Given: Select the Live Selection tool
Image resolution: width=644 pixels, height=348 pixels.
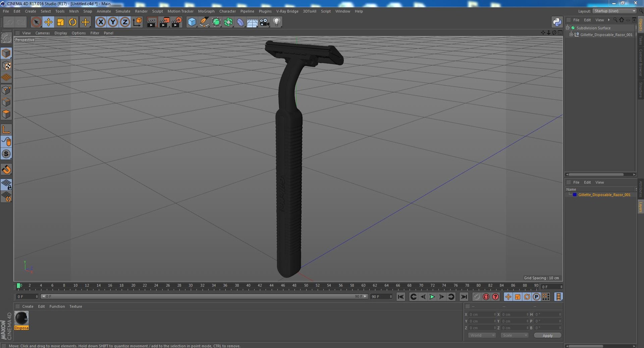Looking at the screenshot, I should coord(36,22).
